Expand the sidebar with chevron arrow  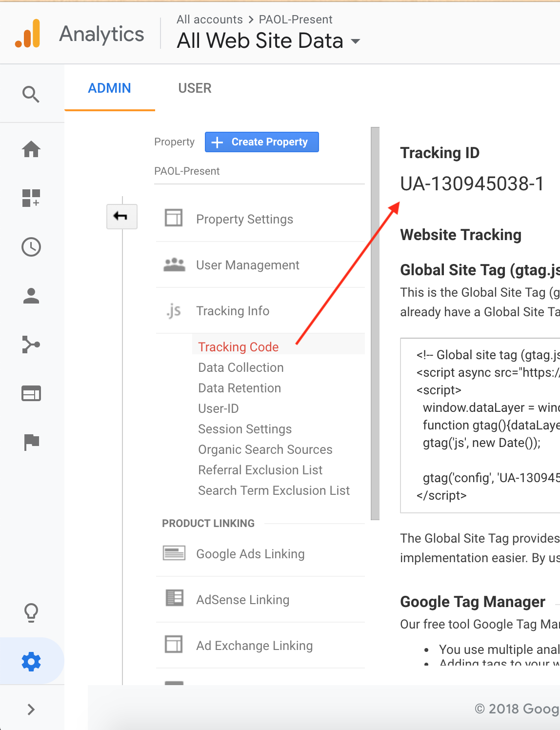coord(31,709)
